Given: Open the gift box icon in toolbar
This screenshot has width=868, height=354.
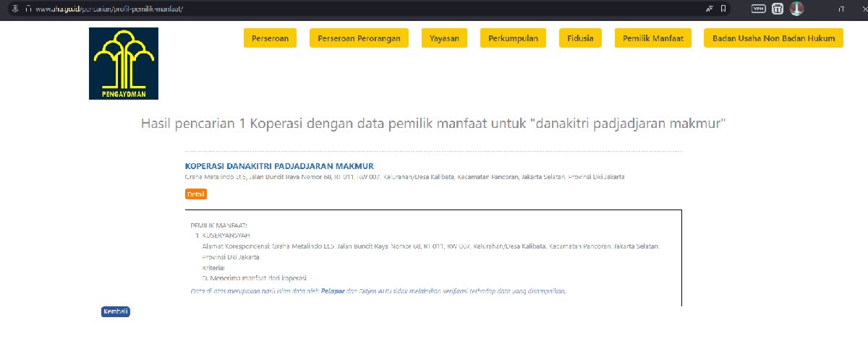Looking at the screenshot, I should click(778, 9).
